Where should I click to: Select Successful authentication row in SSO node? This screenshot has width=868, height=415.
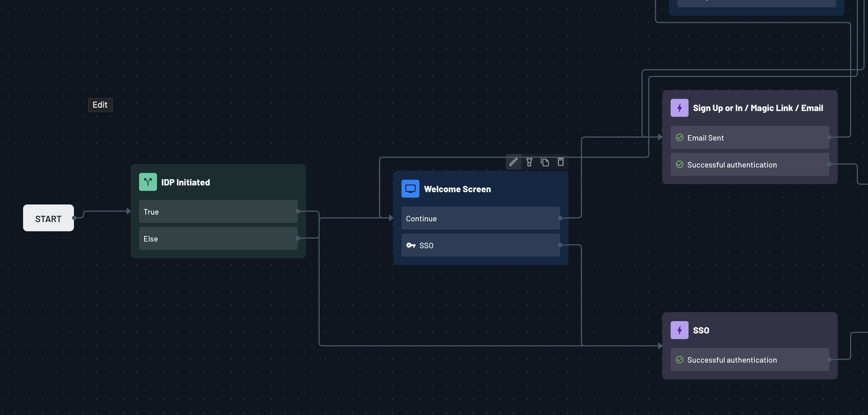750,360
